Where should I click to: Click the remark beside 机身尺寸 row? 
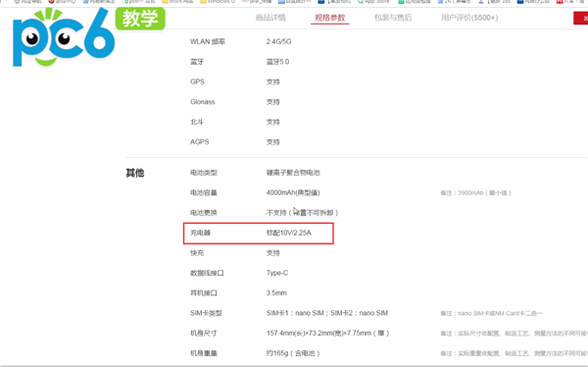(x=514, y=334)
